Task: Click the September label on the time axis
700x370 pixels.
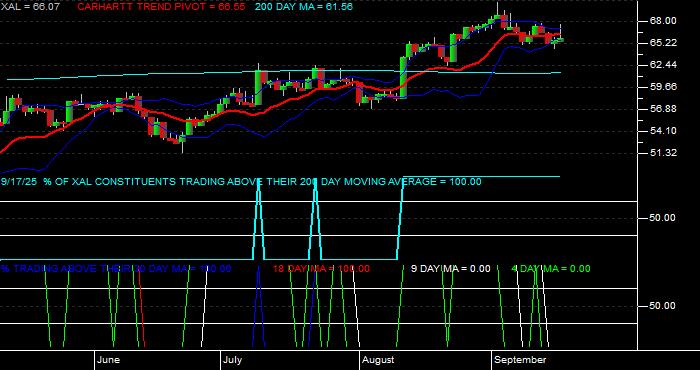Action: tap(520, 360)
